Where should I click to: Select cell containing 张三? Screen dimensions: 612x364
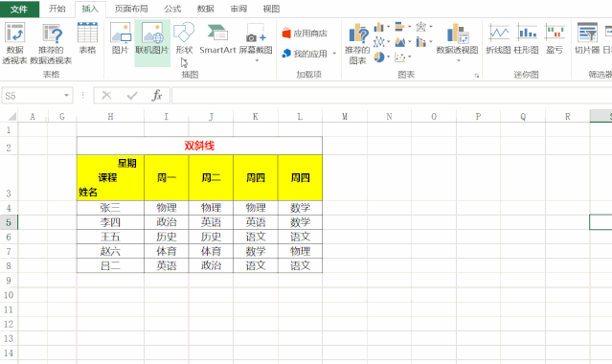pyautogui.click(x=110, y=208)
